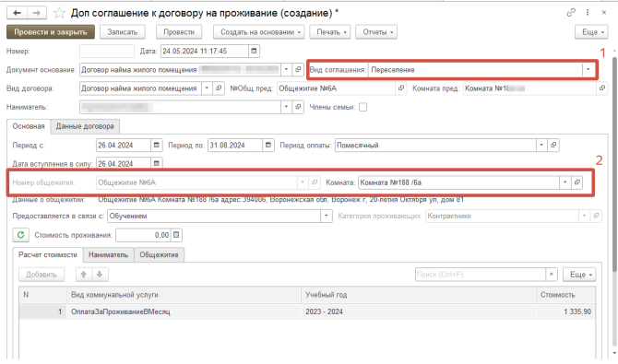Click Стоимость column header
The image size is (618, 364).
click(566, 295)
